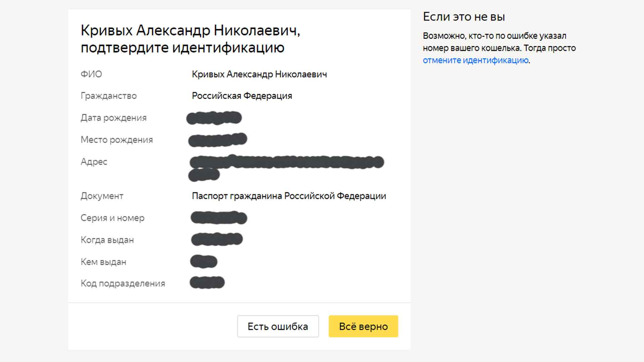Select the "Место рождения" label

pyautogui.click(x=117, y=140)
